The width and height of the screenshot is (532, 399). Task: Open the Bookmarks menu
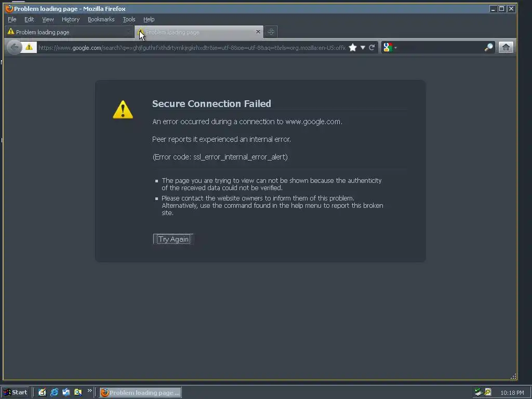101,19
